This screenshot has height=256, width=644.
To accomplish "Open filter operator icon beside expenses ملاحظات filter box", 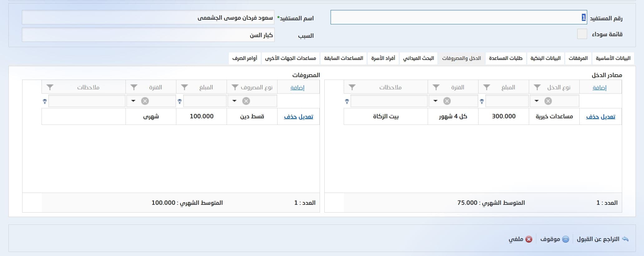I will click(x=45, y=101).
